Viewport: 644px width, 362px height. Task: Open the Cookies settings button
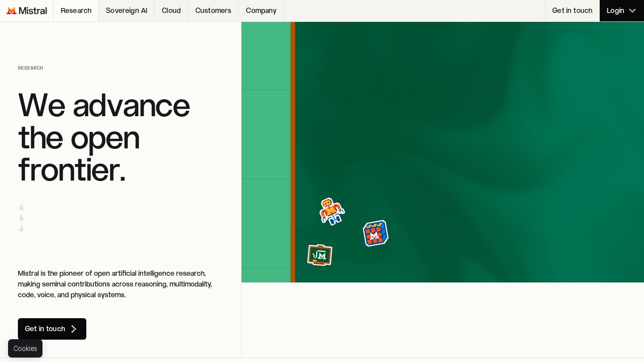[25, 349]
